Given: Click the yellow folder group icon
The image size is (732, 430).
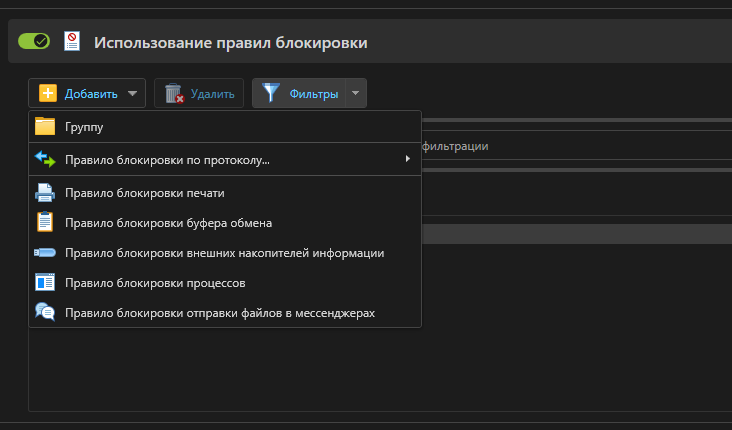Looking at the screenshot, I should 45,126.
